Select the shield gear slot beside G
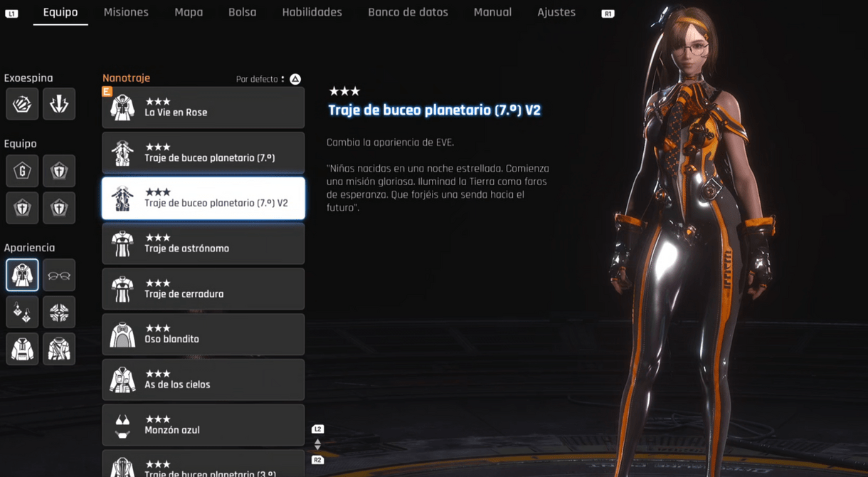The height and width of the screenshot is (477, 868). (59, 171)
